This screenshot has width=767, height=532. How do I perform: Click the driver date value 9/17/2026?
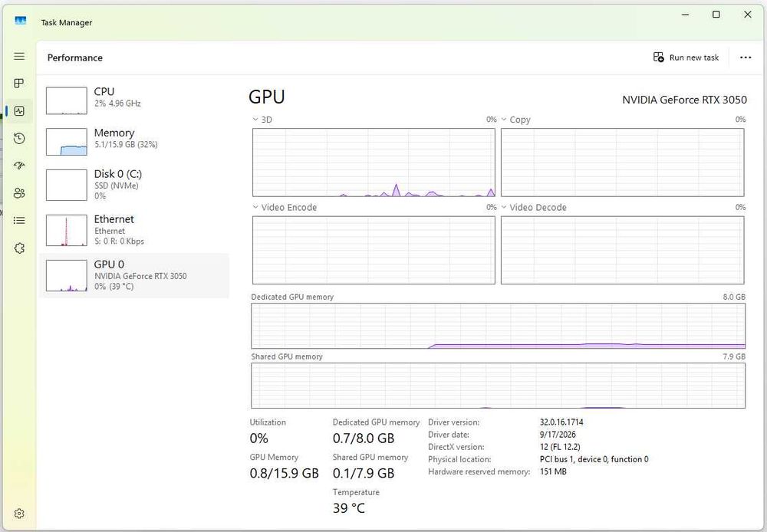coord(558,434)
